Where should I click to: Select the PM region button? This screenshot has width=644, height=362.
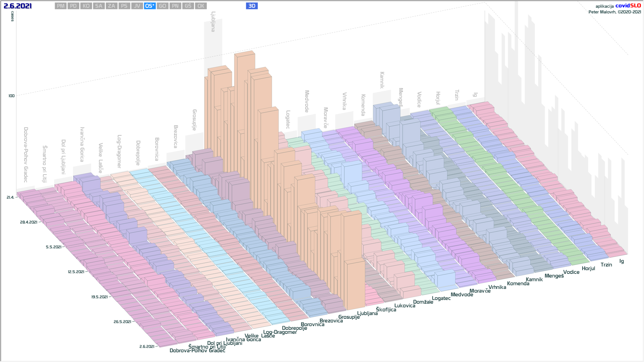(61, 6)
